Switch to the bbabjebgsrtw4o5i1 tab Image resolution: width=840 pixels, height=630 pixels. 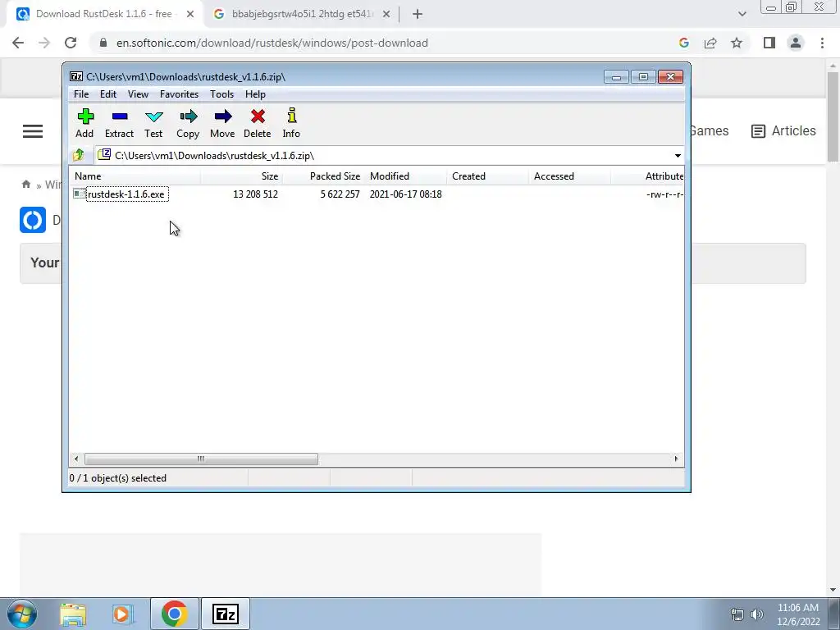pos(300,14)
